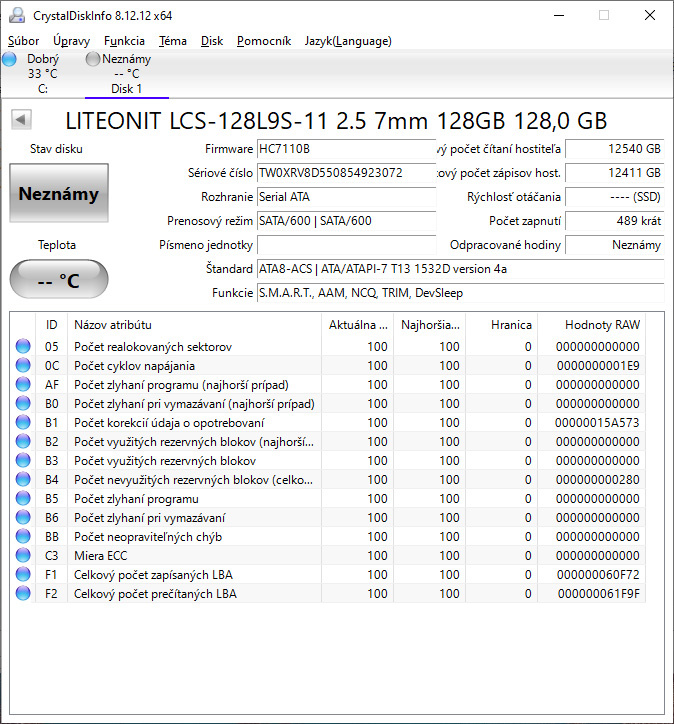
Task: Open the Jazyk(Language) menu
Action: 348,41
